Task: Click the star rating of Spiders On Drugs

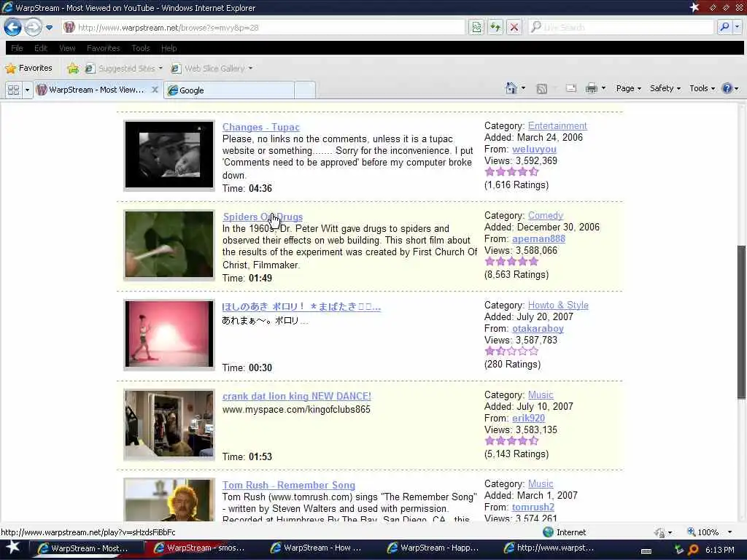Action: click(511, 262)
